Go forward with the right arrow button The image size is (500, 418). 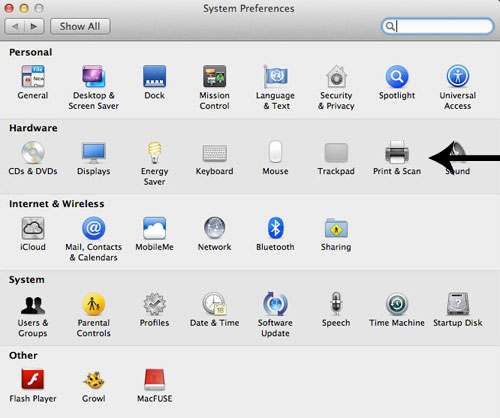pos(34,26)
